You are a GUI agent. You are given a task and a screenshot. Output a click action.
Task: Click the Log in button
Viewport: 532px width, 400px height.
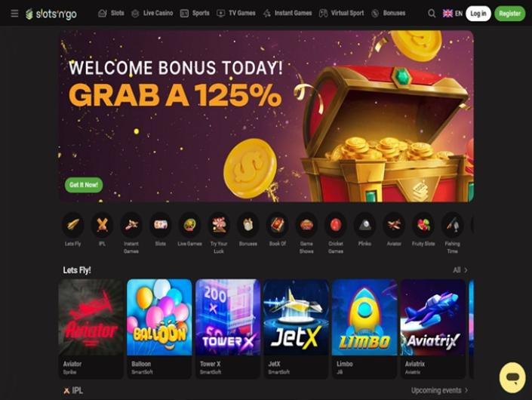tap(478, 14)
